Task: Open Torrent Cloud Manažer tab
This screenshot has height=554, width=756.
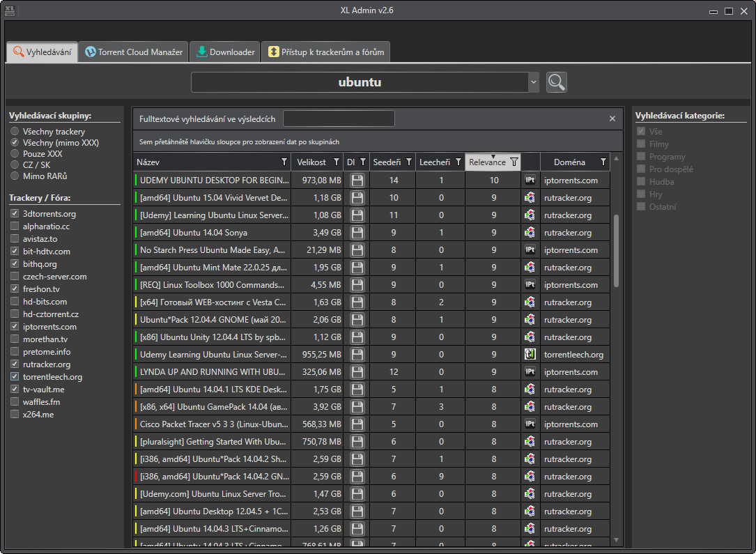Action: pos(134,52)
